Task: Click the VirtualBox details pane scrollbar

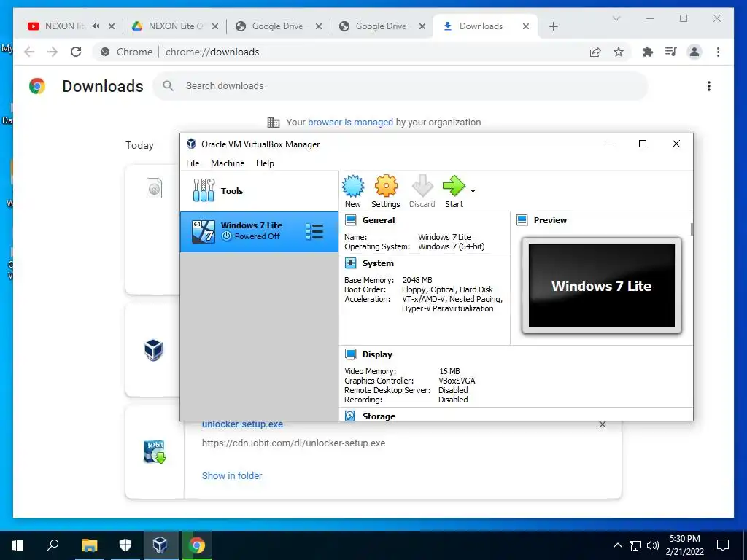Action: click(x=692, y=229)
